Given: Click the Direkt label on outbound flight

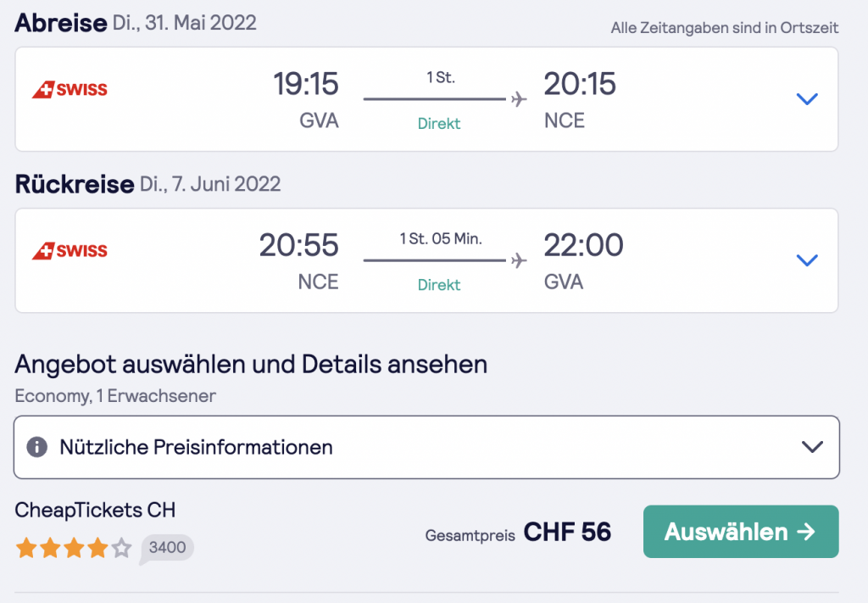Looking at the screenshot, I should point(439,124).
